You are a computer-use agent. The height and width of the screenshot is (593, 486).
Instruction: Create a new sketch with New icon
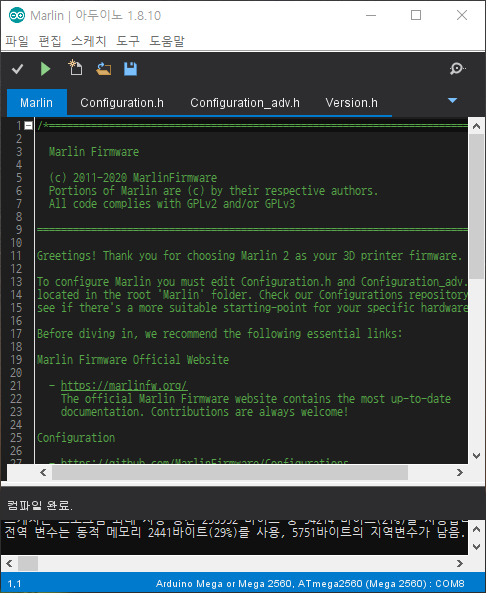[75, 68]
